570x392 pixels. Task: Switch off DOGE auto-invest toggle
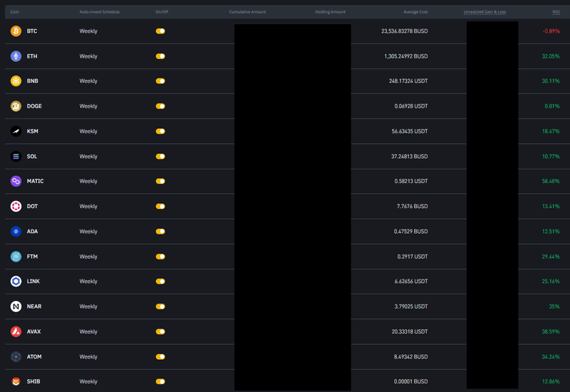160,105
